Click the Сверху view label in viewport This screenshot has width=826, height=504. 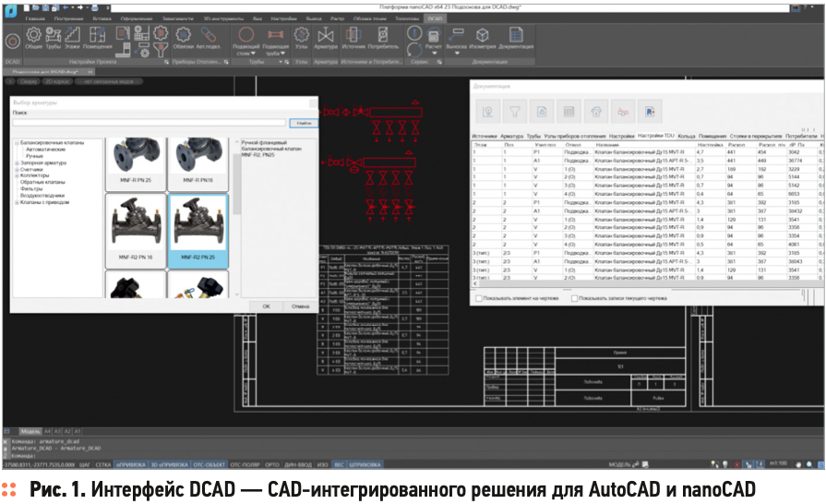coord(29,81)
